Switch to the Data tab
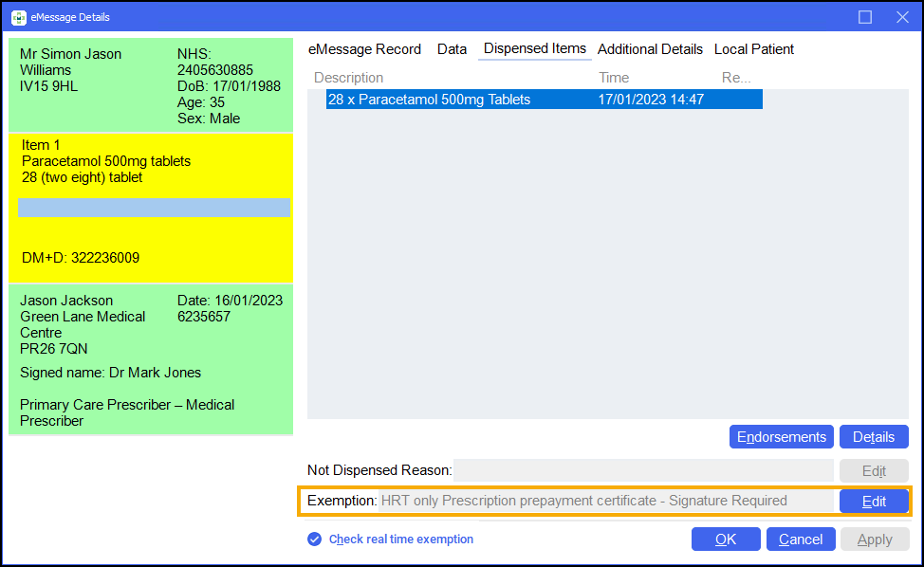Viewport: 924px width, 567px height. click(452, 49)
